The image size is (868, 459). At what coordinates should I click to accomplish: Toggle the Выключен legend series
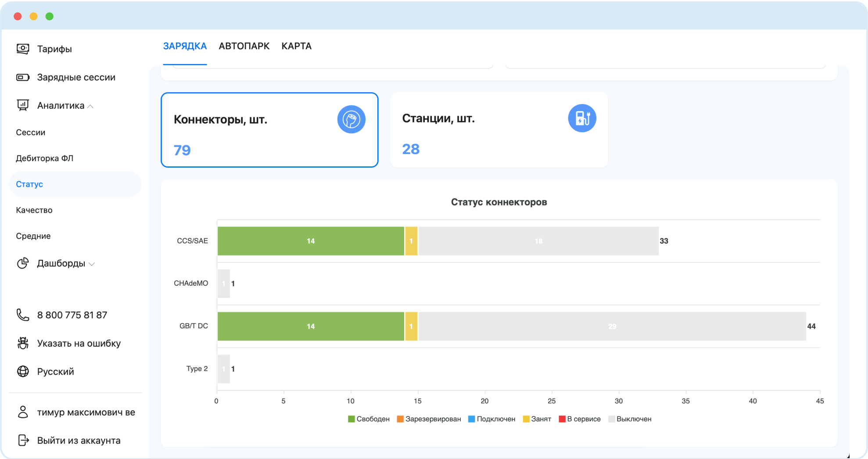[x=630, y=419]
